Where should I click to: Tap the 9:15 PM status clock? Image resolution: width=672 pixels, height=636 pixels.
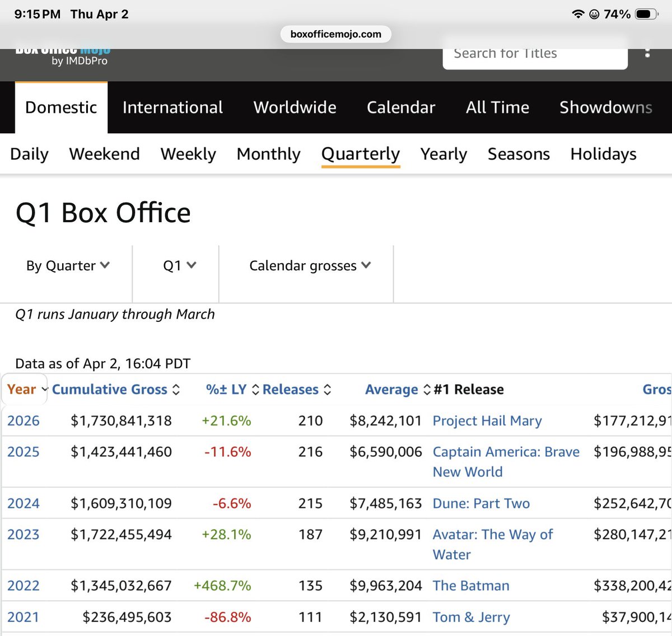37,14
